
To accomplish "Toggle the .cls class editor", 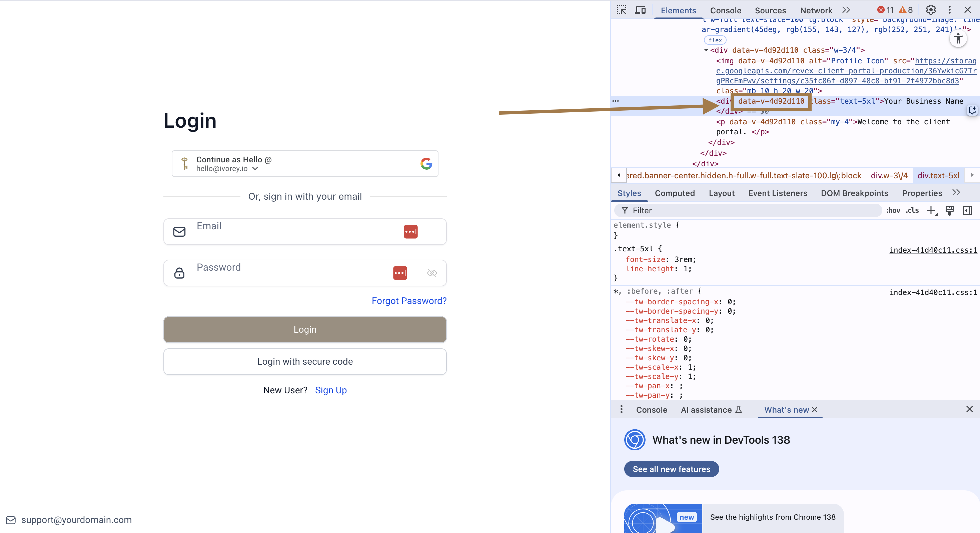I will coord(912,210).
